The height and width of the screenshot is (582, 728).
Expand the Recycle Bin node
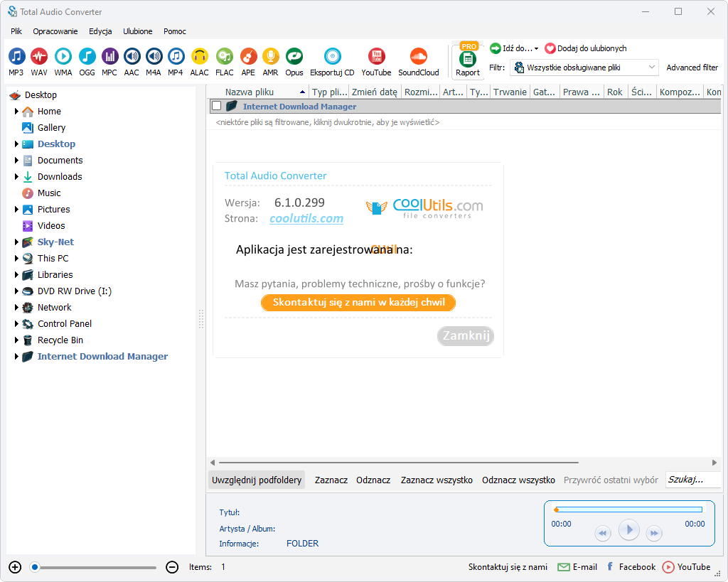(x=16, y=340)
